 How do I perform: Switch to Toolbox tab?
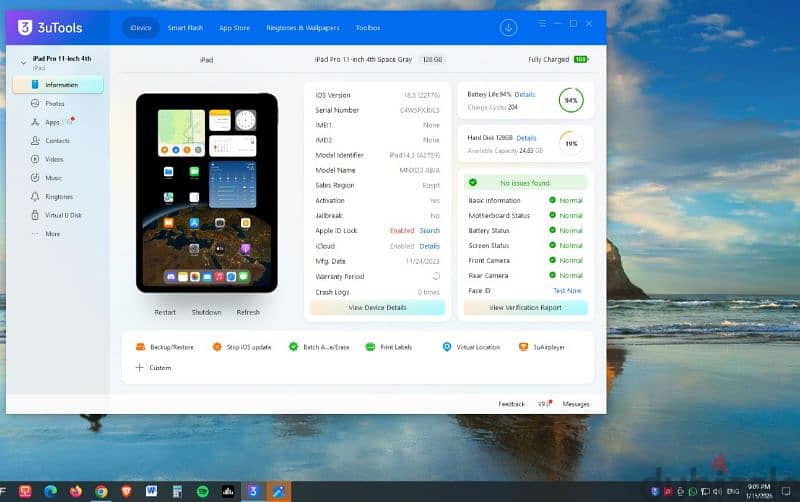tap(368, 28)
